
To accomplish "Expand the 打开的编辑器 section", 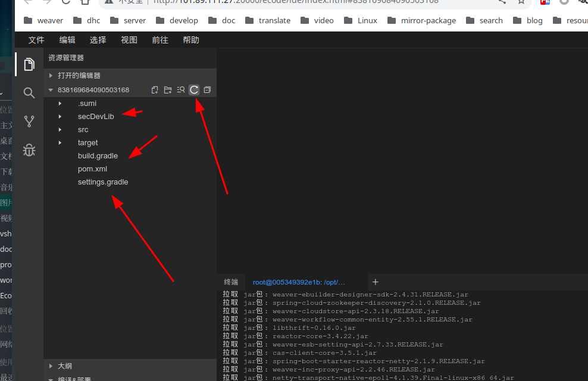I will pyautogui.click(x=130, y=76).
